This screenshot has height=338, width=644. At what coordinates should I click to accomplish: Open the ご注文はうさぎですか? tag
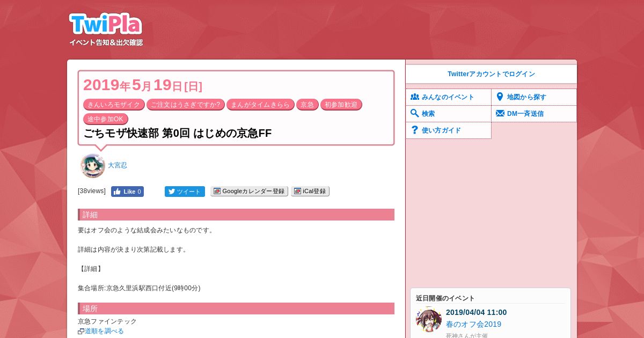(x=186, y=105)
